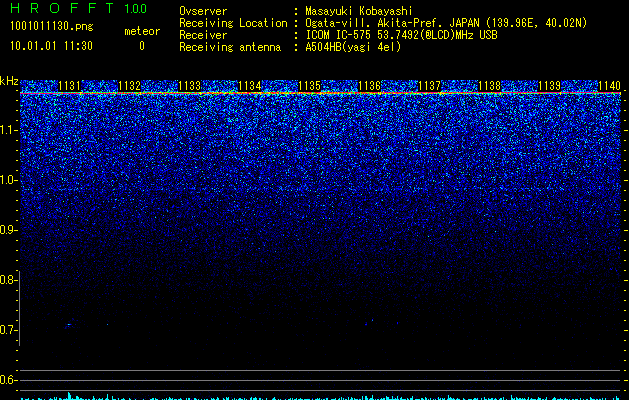
Task: Pick the 1136 time marker
Action: coord(369,86)
